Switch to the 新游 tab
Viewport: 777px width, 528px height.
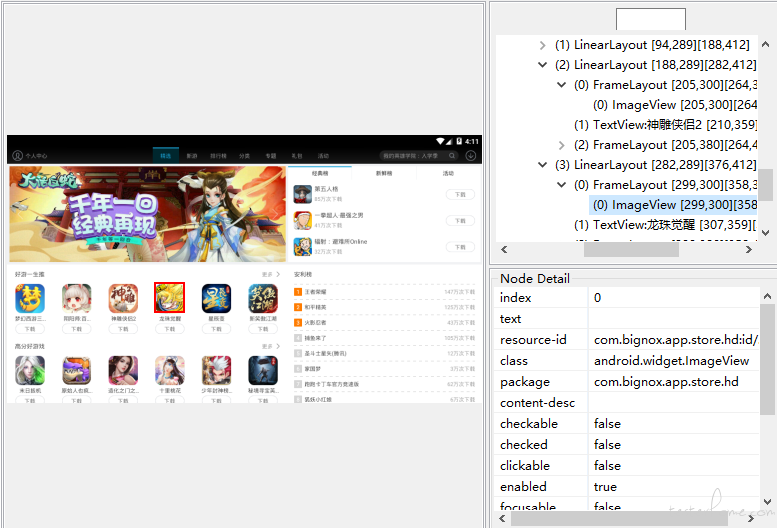click(x=192, y=156)
